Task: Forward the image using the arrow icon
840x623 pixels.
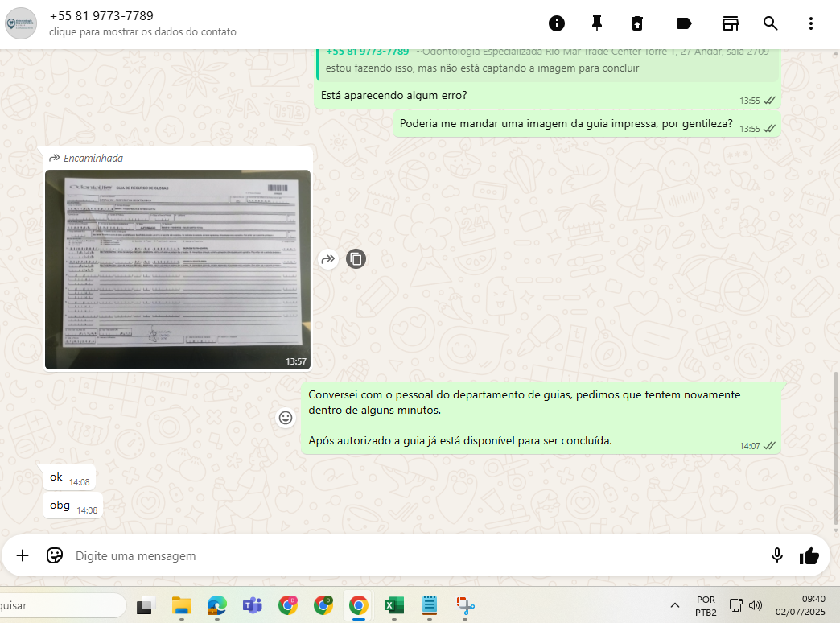Action: click(x=327, y=259)
